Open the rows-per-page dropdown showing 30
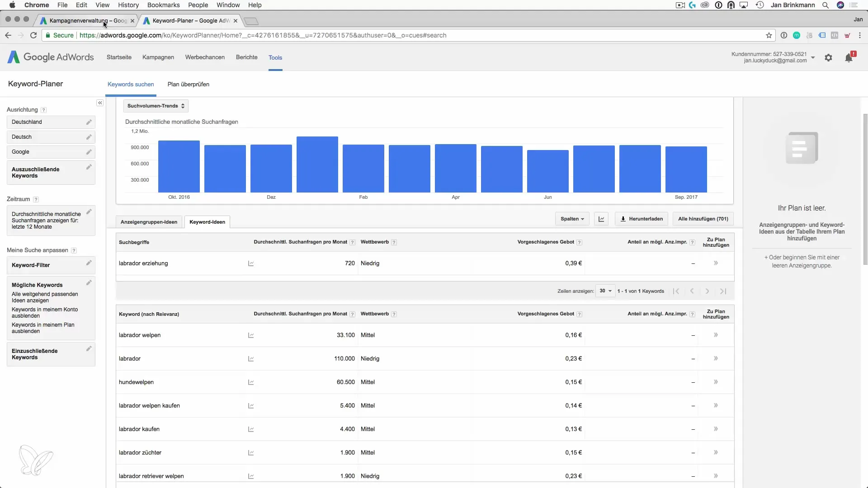Screen dimensions: 868x488 pos(605,291)
